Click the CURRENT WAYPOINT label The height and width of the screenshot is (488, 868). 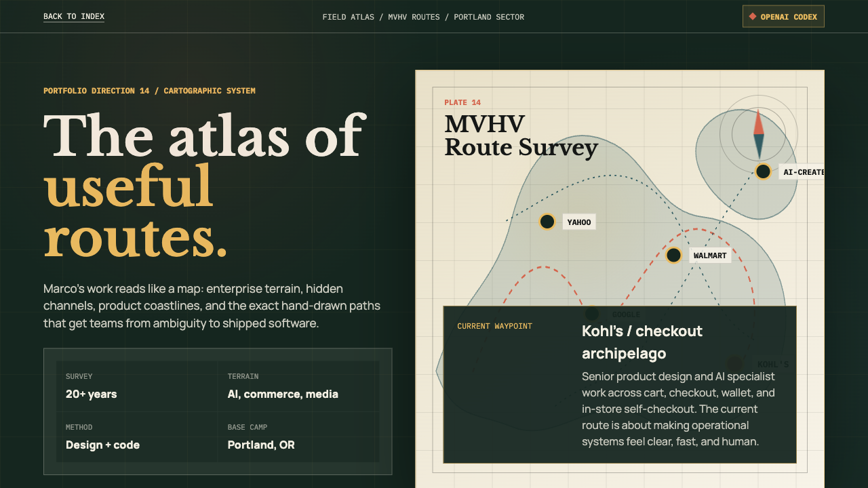click(494, 326)
